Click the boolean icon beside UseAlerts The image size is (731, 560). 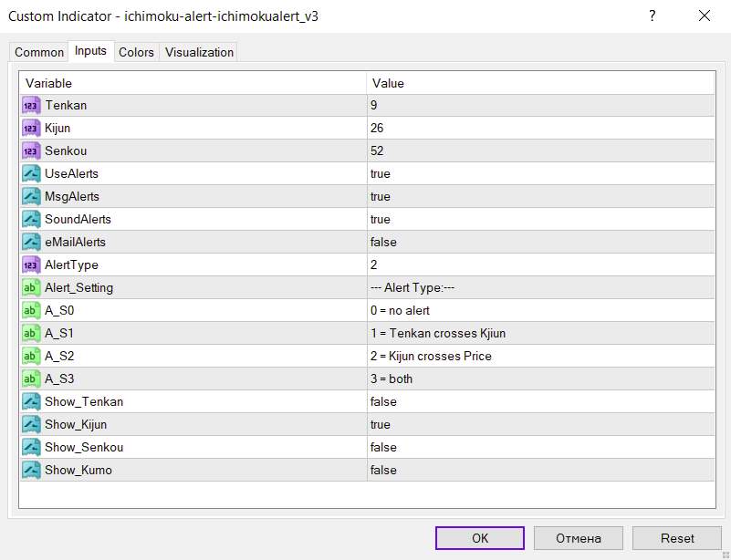coord(31,174)
